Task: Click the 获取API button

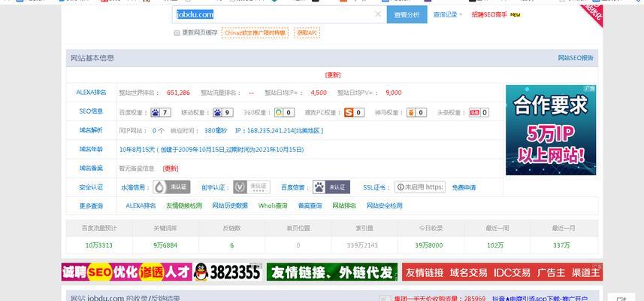Action: click(307, 32)
